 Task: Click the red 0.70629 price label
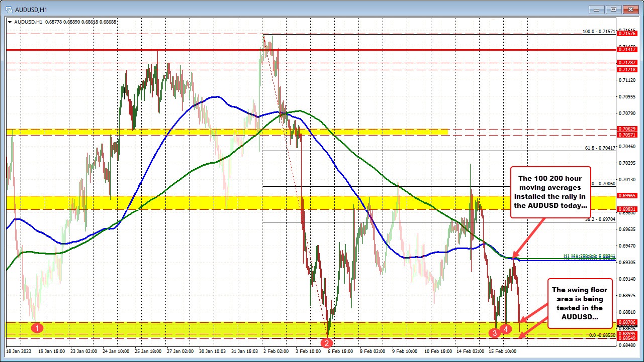pos(629,129)
